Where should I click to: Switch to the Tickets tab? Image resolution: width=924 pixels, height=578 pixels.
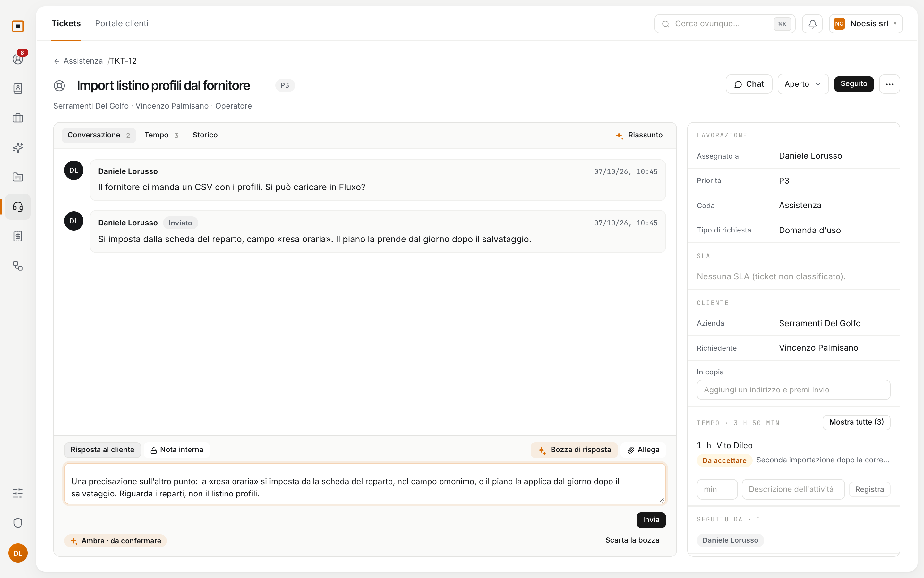click(x=66, y=24)
